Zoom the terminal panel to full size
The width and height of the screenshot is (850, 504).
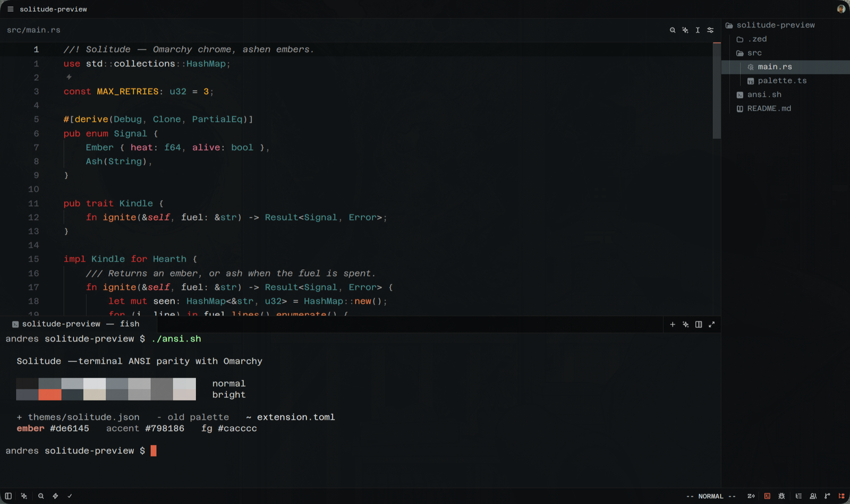712,324
